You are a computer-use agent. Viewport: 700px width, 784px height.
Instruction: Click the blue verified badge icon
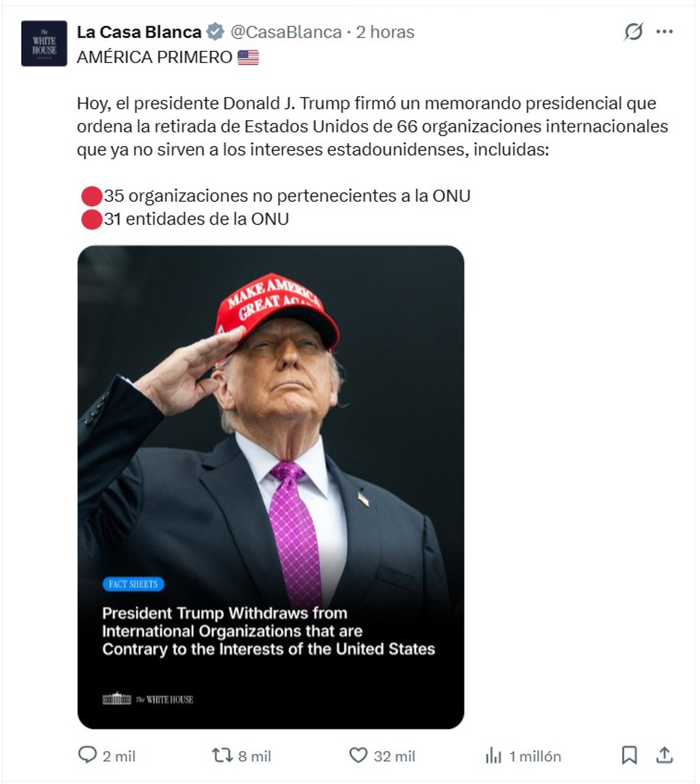click(216, 32)
